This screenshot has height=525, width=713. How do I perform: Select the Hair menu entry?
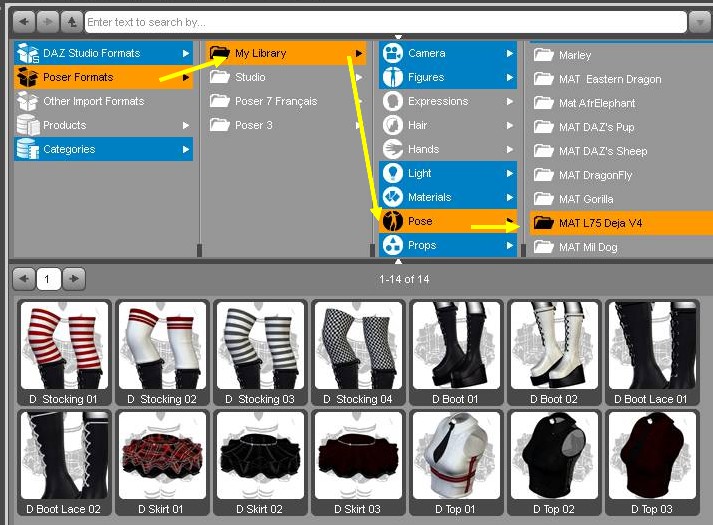pyautogui.click(x=448, y=125)
